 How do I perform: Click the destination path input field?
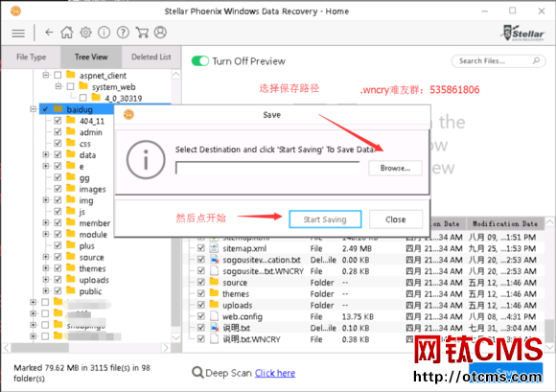tap(267, 168)
